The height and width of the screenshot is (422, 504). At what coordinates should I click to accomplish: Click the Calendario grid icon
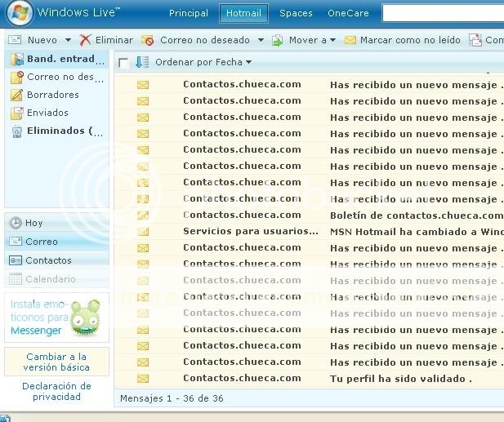coord(16,279)
